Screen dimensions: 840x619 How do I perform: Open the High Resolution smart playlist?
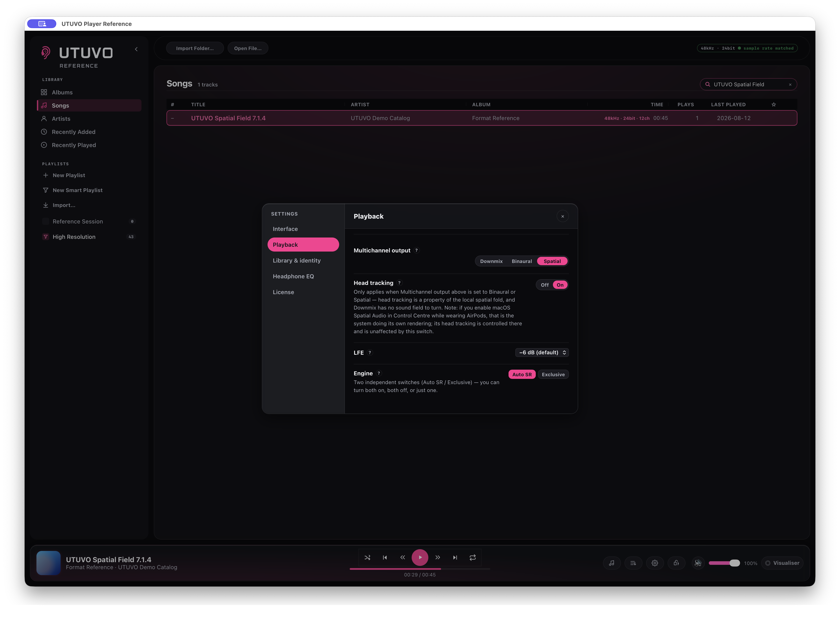[89, 237]
